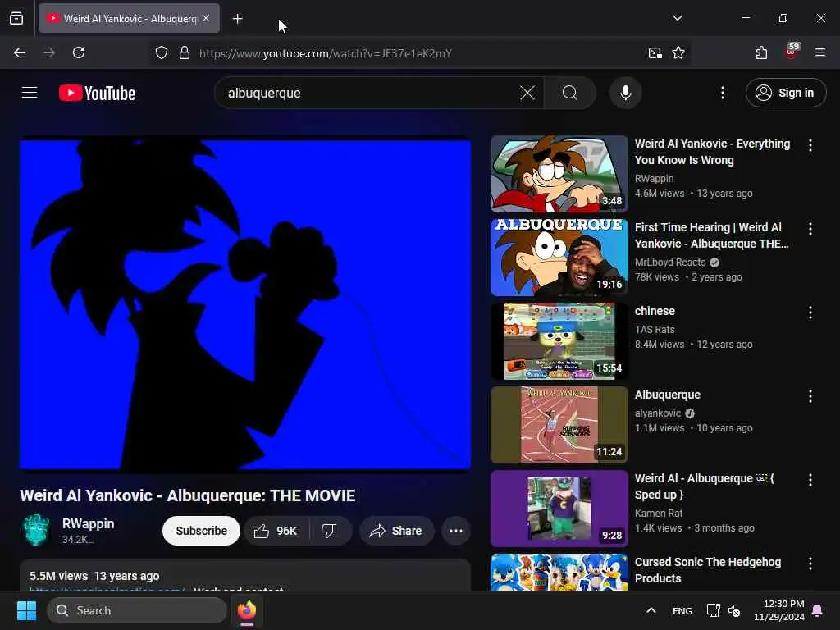
Task: Go back with browser back arrow
Action: click(x=20, y=52)
